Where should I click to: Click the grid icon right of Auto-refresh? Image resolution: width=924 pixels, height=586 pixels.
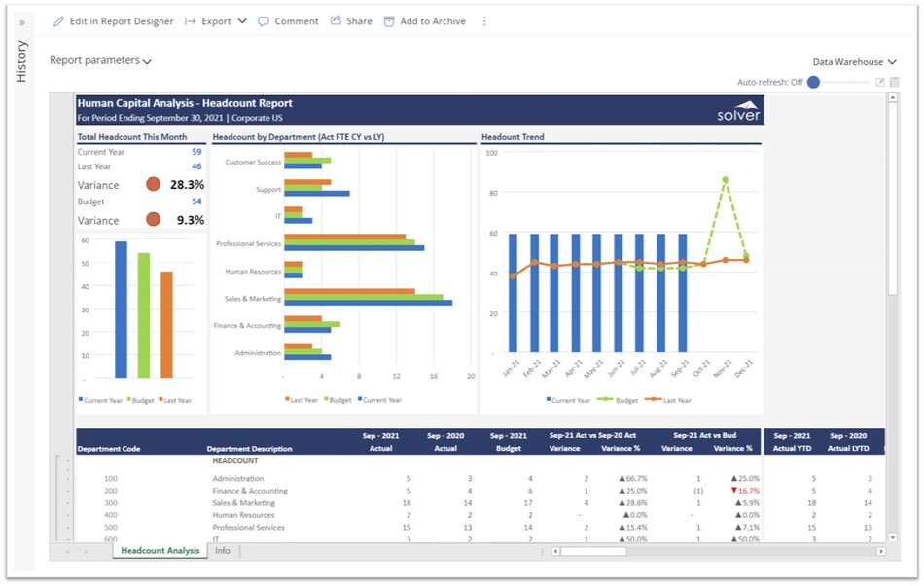click(895, 83)
